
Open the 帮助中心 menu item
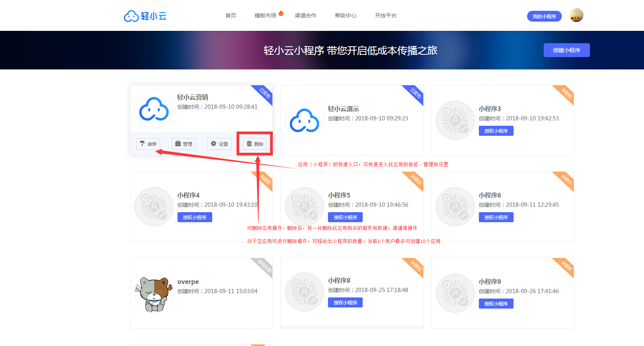(x=346, y=15)
